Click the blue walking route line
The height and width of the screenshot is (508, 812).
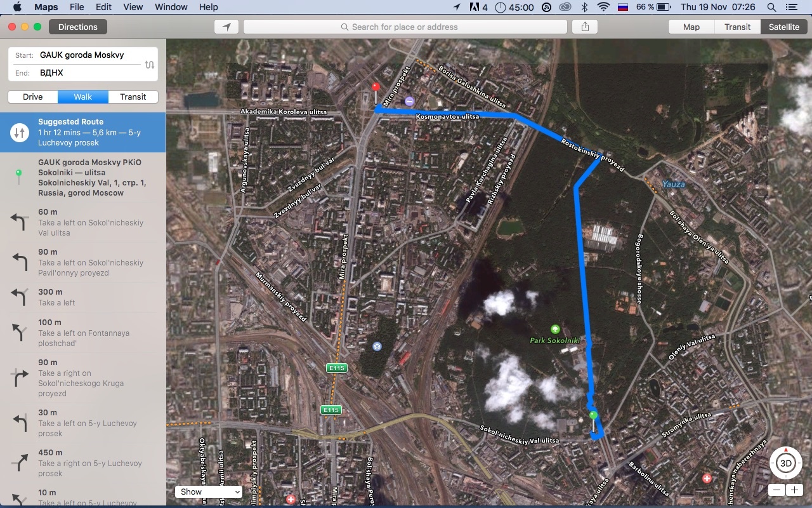click(582, 267)
